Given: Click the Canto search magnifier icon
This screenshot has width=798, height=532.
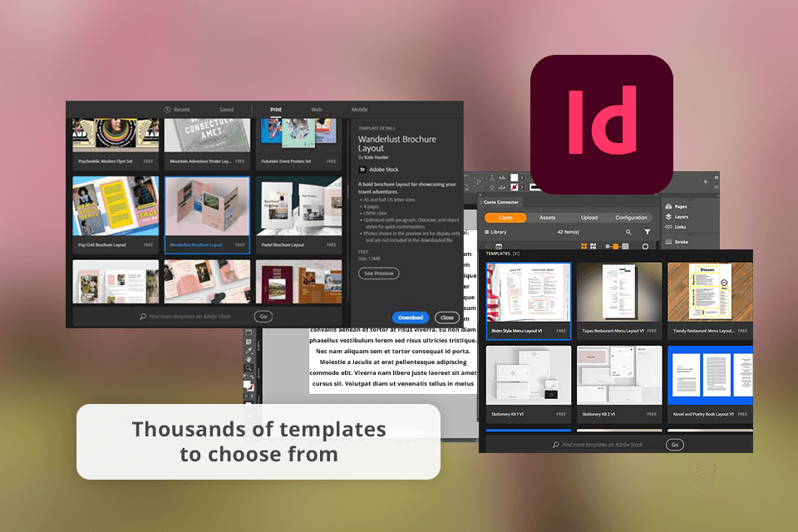Looking at the screenshot, I should (x=628, y=232).
